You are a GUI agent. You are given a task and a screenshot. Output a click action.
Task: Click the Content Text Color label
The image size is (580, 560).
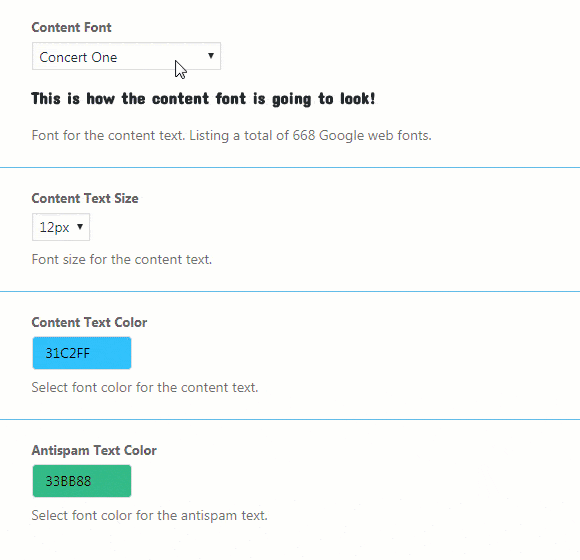point(89,323)
